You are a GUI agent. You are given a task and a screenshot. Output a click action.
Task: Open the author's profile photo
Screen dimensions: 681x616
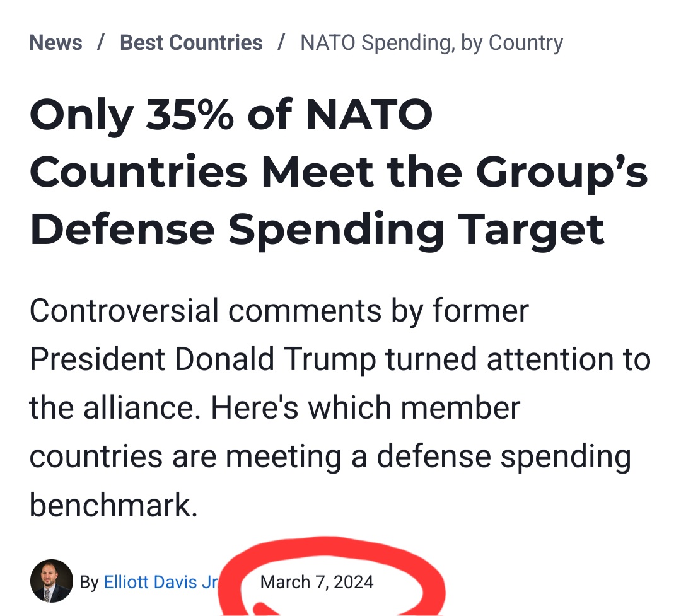click(52, 581)
